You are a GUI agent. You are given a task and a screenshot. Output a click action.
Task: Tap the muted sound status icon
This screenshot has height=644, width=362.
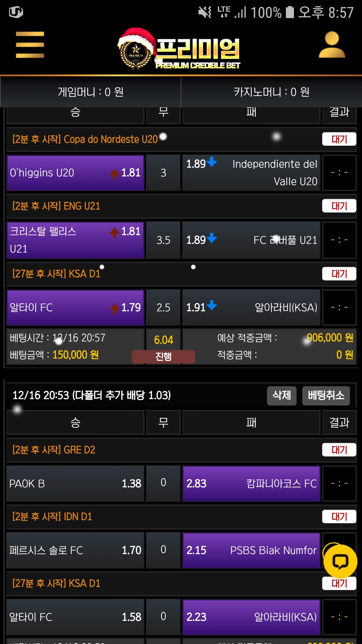tap(204, 12)
